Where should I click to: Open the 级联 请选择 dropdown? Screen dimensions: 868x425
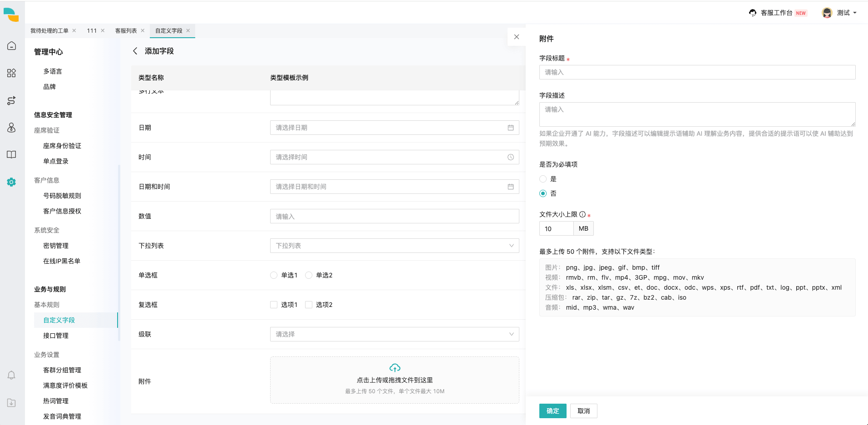pyautogui.click(x=395, y=334)
